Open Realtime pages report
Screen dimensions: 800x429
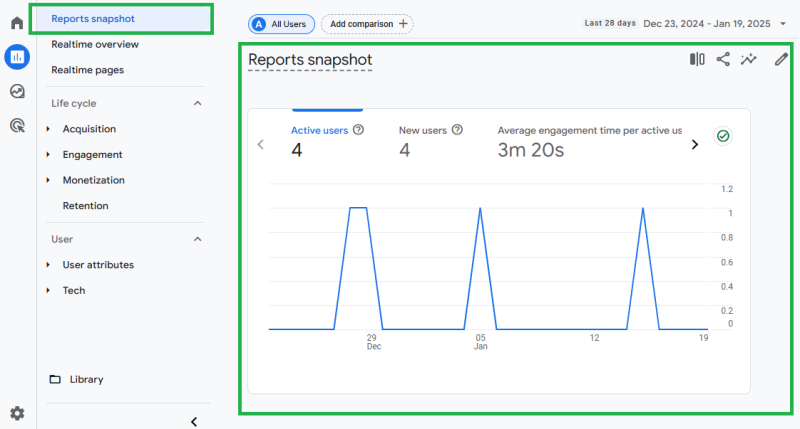(87, 70)
